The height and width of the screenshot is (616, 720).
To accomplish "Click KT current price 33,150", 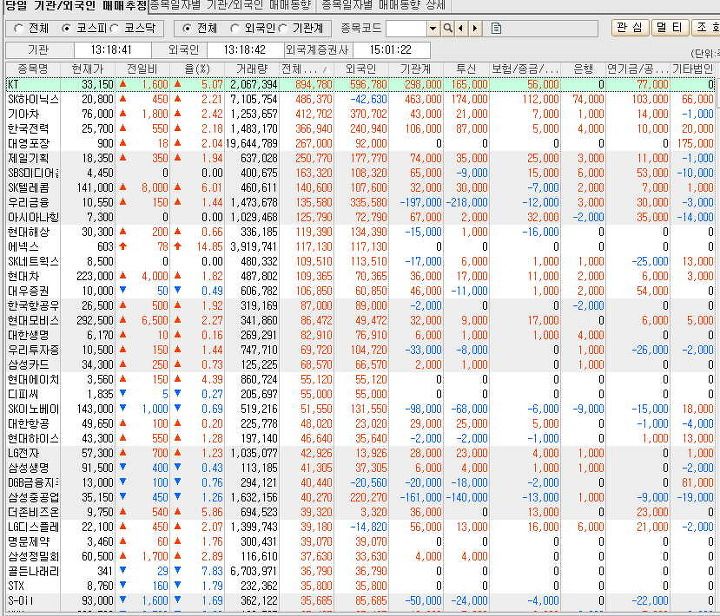I will pyautogui.click(x=97, y=84).
